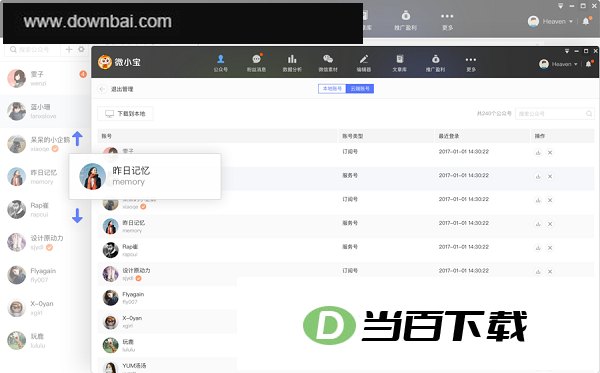Image resolution: width=600 pixels, height=373 pixels.
Task: Click 玩鹿 row in the account table
Action: (x=167, y=345)
